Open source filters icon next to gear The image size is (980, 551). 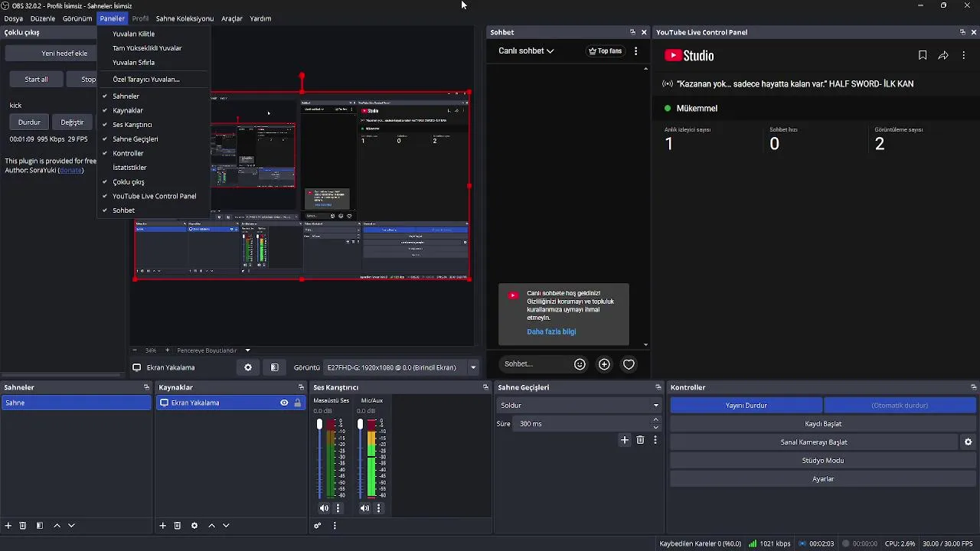click(274, 367)
